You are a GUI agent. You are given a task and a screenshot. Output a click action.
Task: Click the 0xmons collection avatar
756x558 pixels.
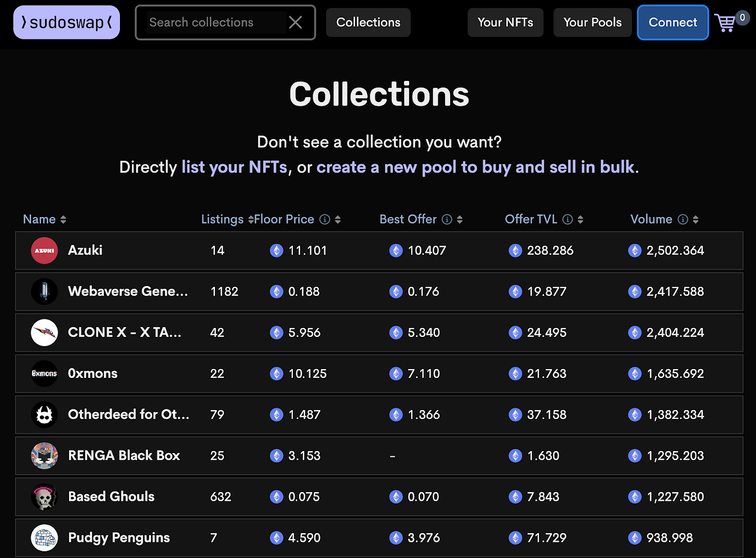pyautogui.click(x=44, y=374)
